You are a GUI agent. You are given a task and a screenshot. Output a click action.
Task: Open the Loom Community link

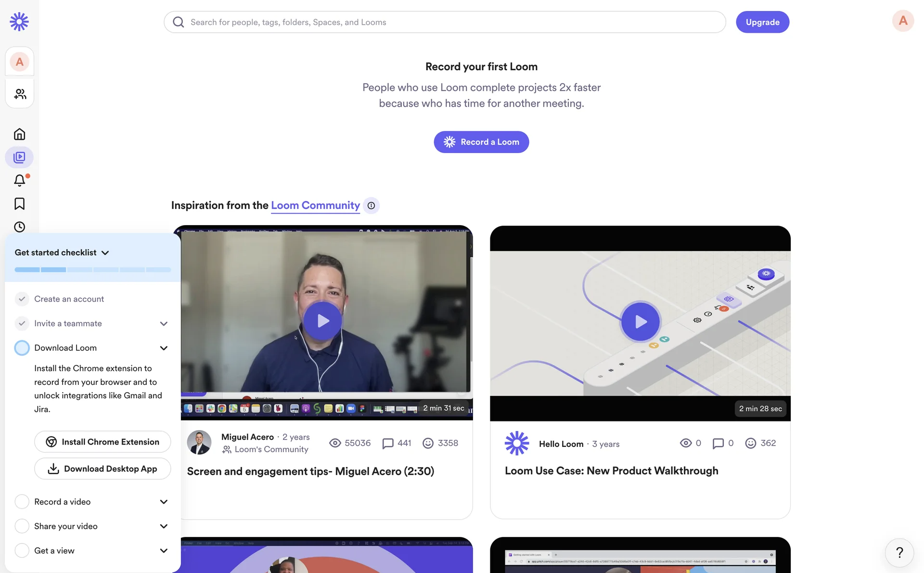click(x=315, y=205)
